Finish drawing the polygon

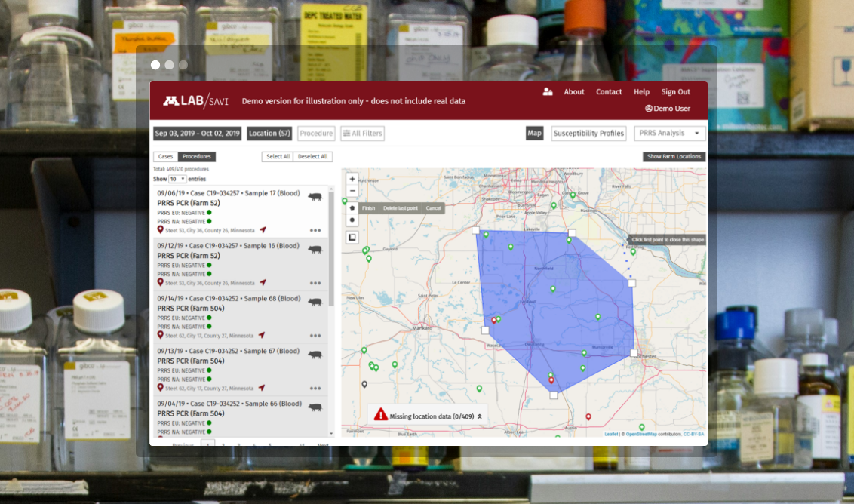click(369, 208)
